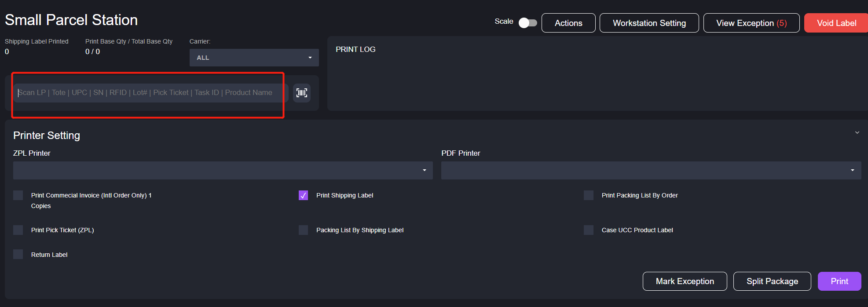Open the Carrier dropdown showing ALL
Image resolution: width=868 pixels, height=307 pixels.
pyautogui.click(x=254, y=58)
